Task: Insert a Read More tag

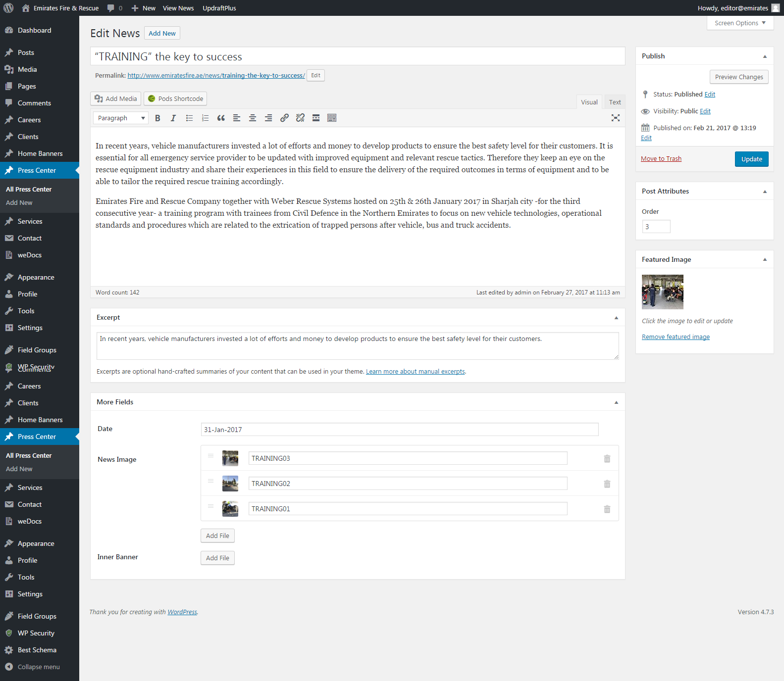Action: (x=316, y=118)
